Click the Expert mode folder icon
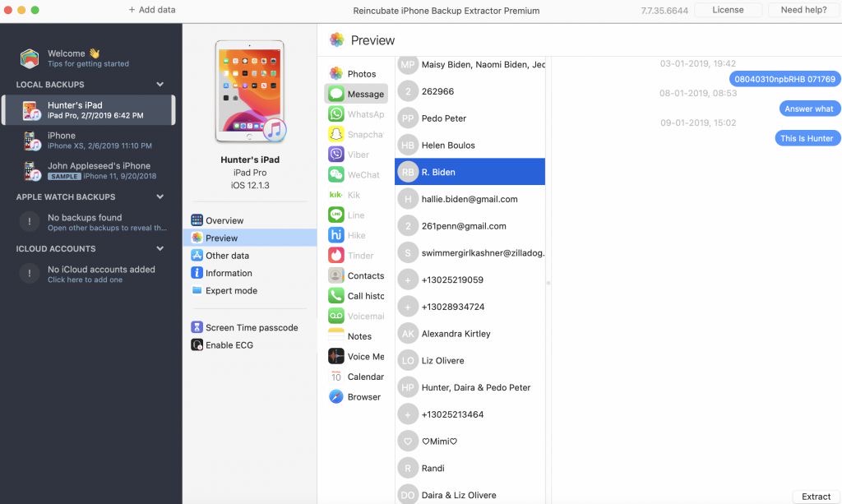Viewport: 842px width, 504px height. (197, 290)
